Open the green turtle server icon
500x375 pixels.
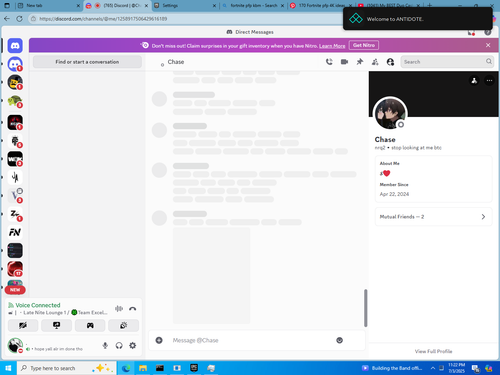[x=15, y=101]
